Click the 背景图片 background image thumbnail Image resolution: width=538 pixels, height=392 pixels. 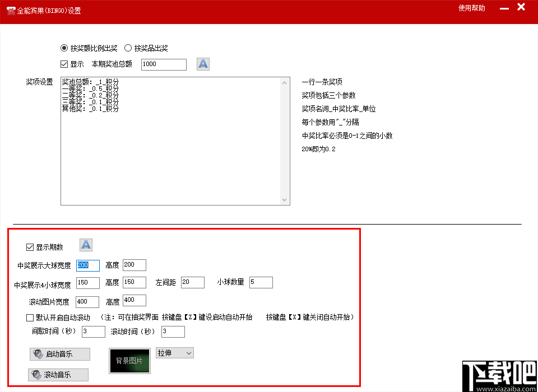tap(129, 361)
